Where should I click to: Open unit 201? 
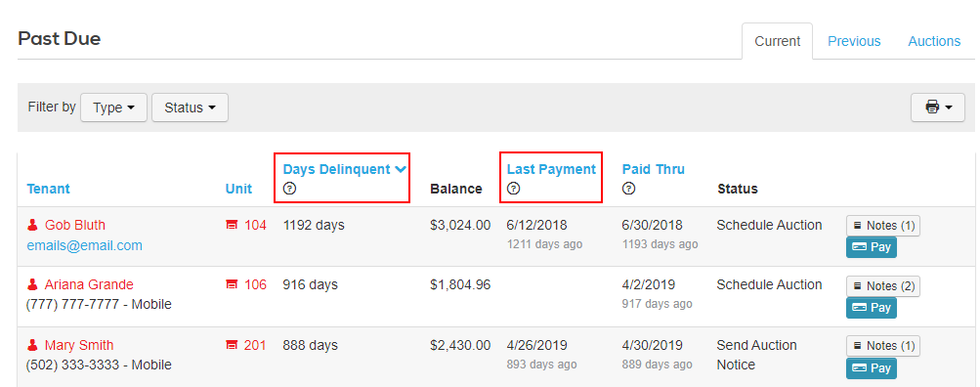point(255,345)
